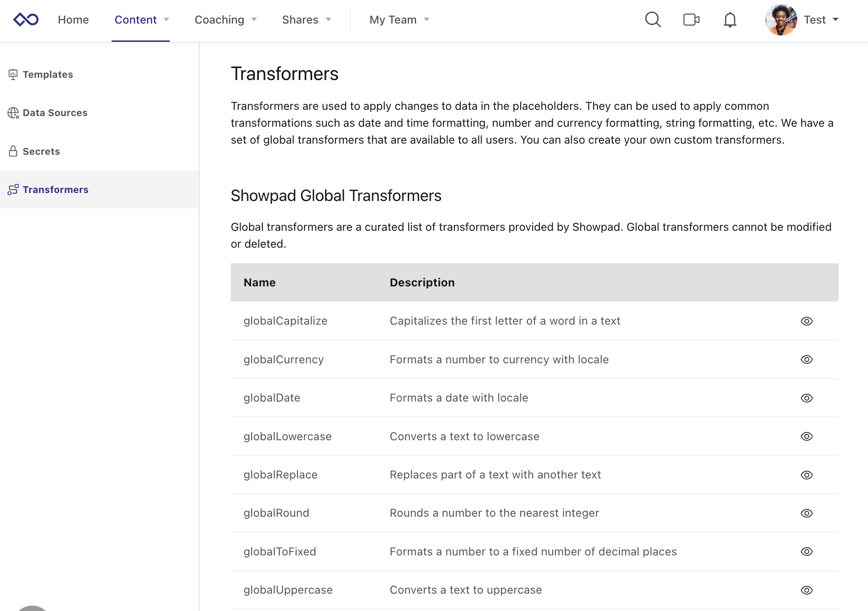Select the Coaching tab label

pos(220,20)
